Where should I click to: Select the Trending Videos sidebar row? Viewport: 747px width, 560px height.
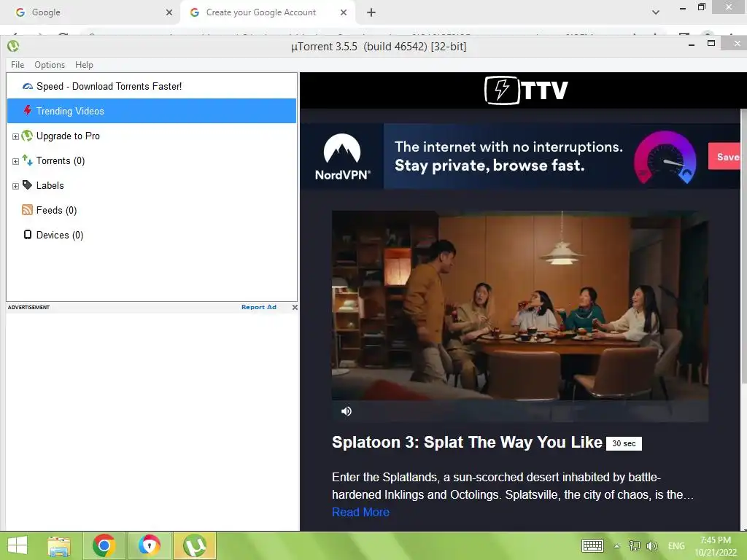[152, 111]
